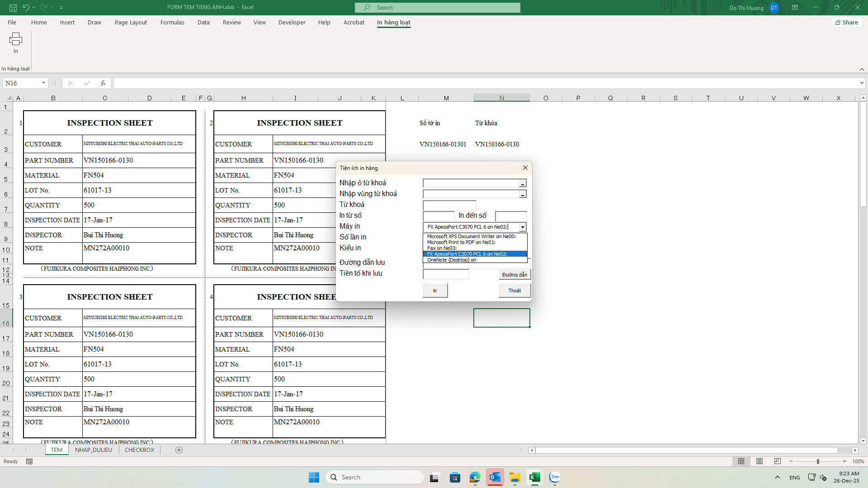Expand the formula bar with chevron

862,83
